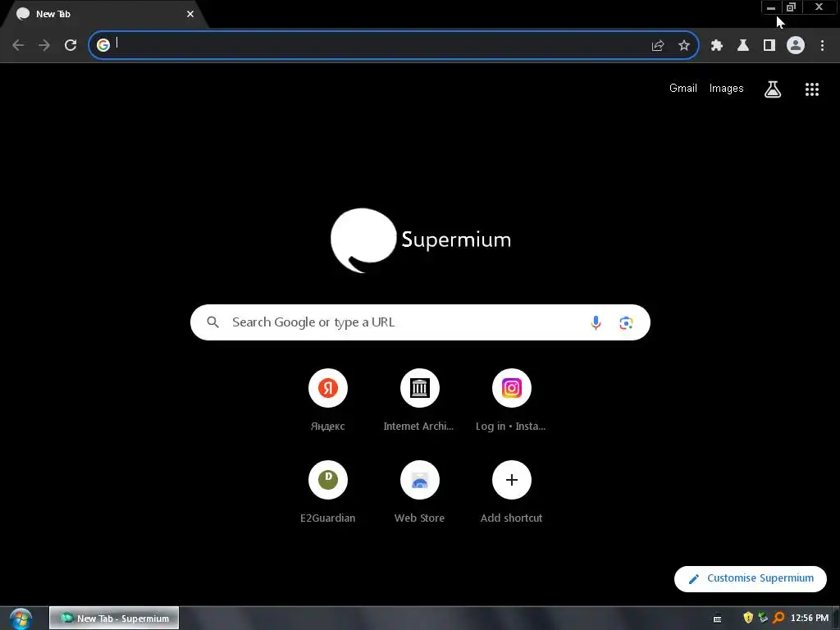Select the New Tab tab

[104, 14]
